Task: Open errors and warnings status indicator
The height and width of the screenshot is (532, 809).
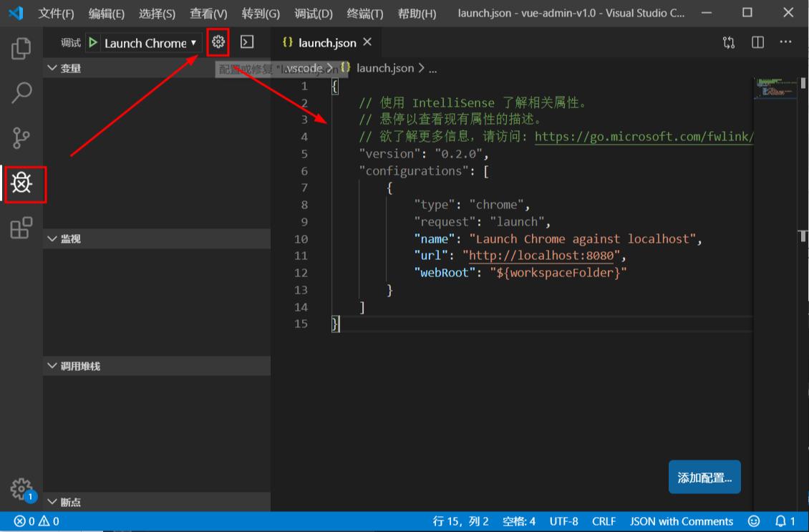Action: 37,521
